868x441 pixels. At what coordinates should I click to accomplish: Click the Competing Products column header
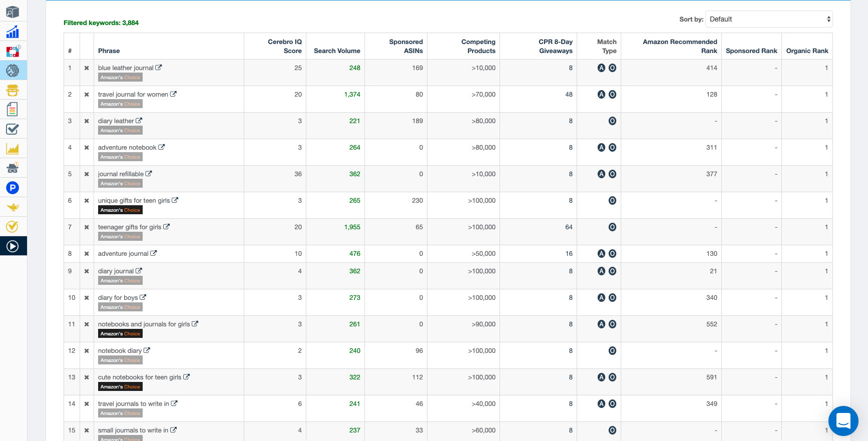tap(478, 46)
